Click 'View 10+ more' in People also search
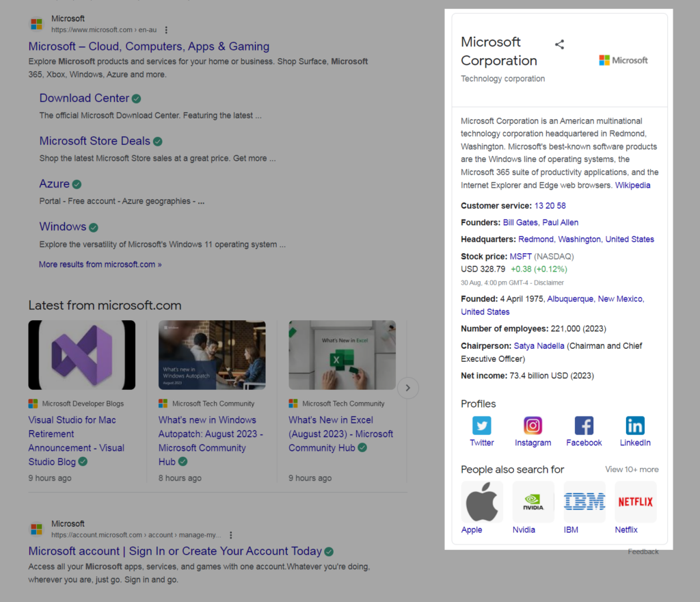700x602 pixels. tap(632, 469)
